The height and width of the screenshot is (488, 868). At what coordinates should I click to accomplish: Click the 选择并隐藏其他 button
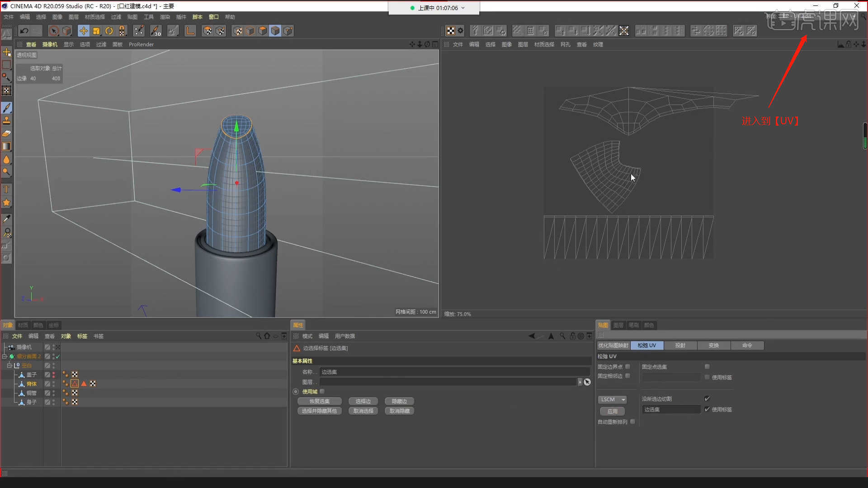pos(320,411)
